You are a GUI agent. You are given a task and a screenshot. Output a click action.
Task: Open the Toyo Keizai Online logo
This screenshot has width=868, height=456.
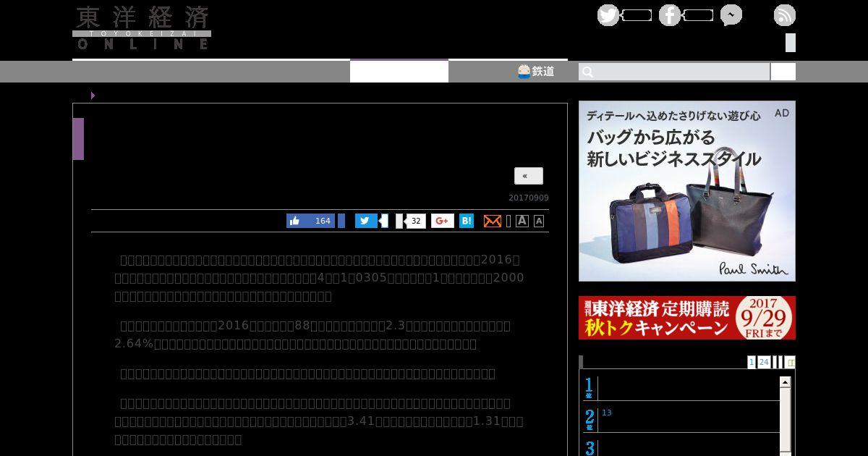click(142, 28)
